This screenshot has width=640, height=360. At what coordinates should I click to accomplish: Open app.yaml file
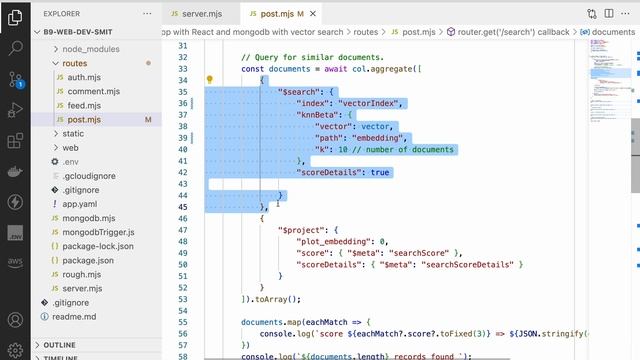point(80,204)
